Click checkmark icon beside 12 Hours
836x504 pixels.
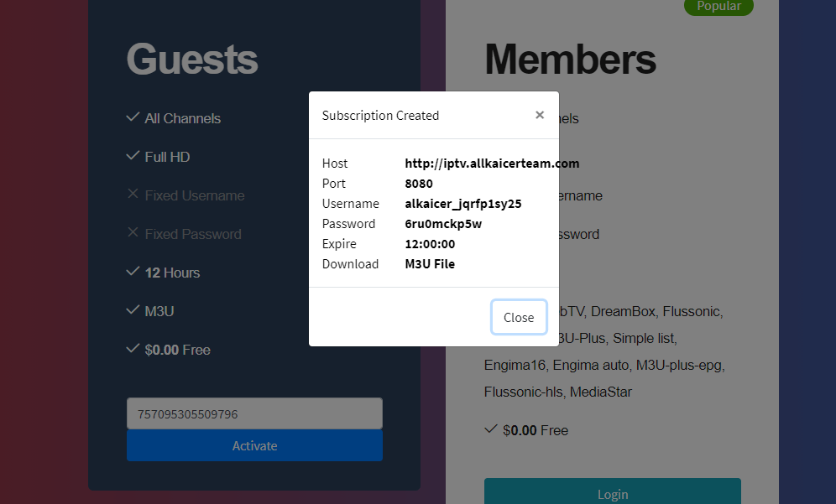133,272
